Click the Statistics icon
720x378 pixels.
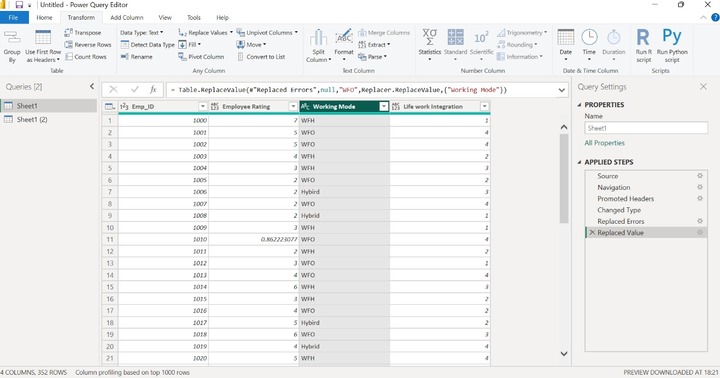click(x=430, y=45)
